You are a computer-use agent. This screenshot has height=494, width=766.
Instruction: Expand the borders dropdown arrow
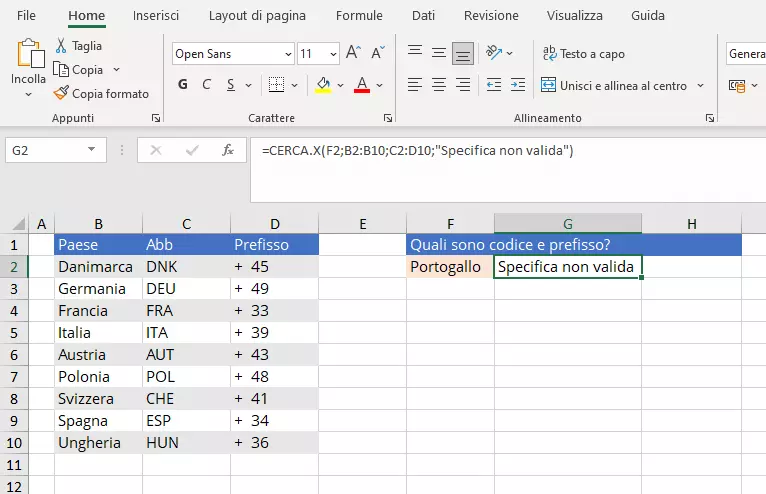click(x=294, y=85)
